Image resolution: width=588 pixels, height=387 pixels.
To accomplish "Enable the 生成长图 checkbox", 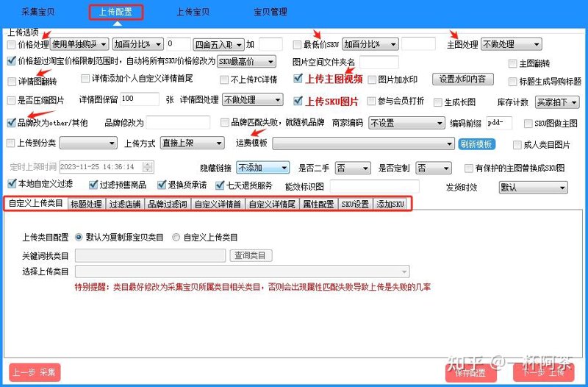I will (437, 102).
